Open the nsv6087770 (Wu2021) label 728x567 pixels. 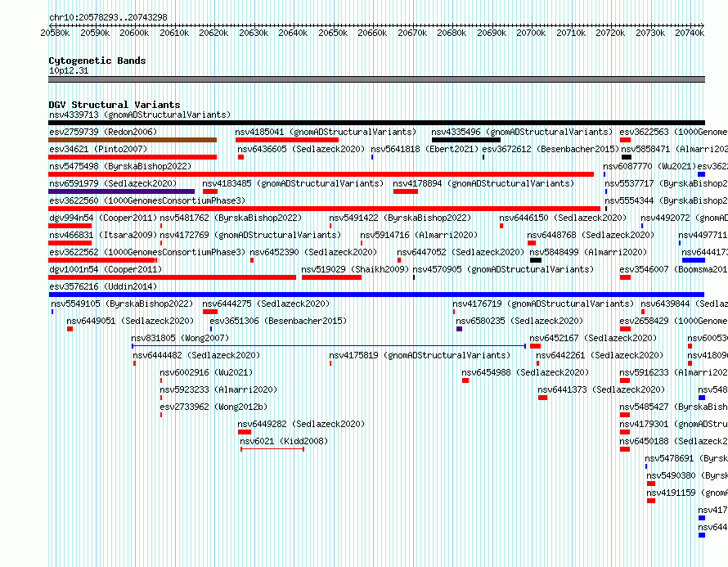coord(649,166)
